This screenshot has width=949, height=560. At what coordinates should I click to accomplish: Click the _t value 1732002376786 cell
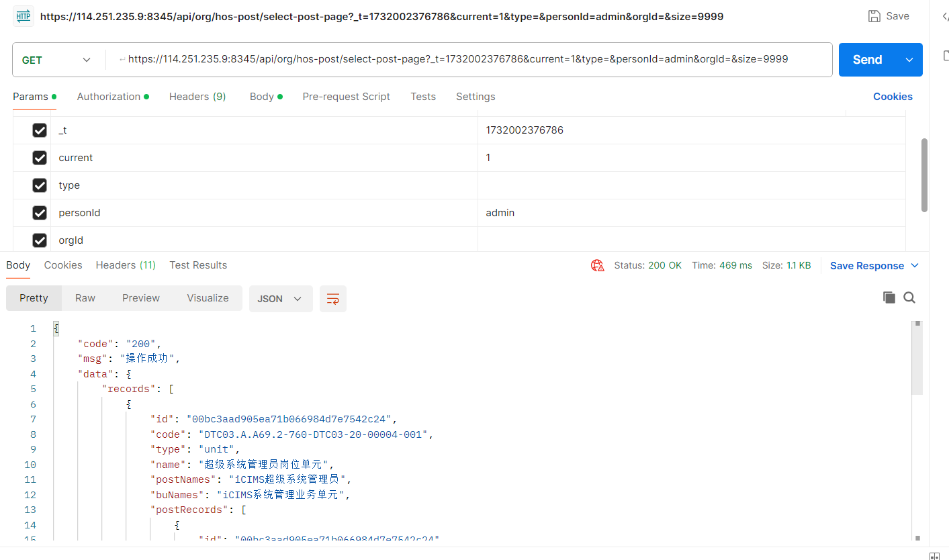[x=692, y=130]
